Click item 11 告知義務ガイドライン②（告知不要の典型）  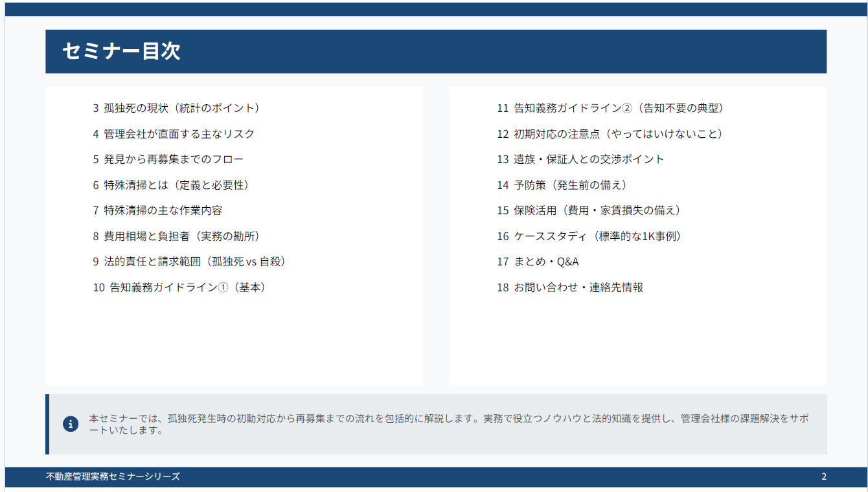click(610, 108)
